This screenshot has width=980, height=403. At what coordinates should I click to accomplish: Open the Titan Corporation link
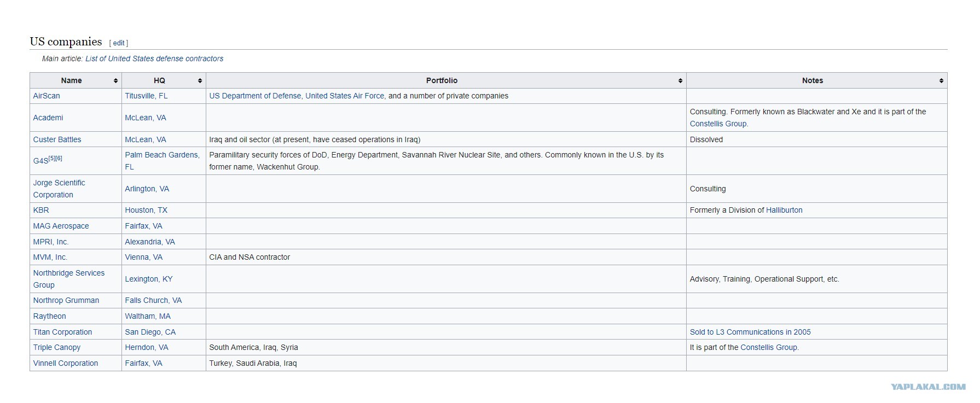[62, 332]
